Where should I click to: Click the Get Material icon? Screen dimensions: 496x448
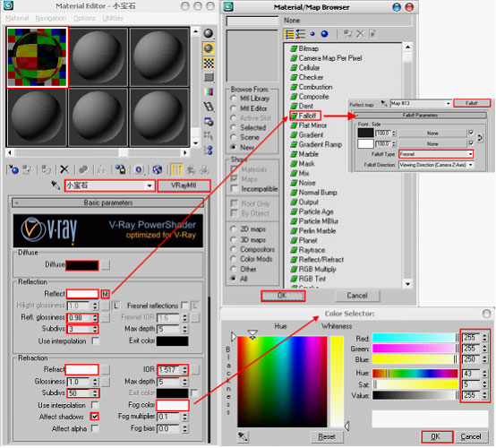click(13, 169)
